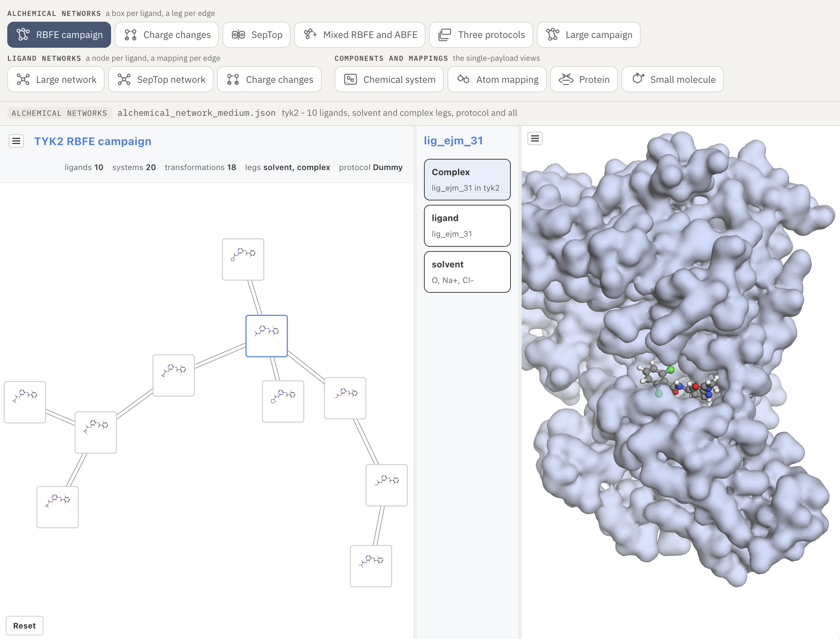
Task: Click the protocol Dummy label
Action: tap(371, 168)
